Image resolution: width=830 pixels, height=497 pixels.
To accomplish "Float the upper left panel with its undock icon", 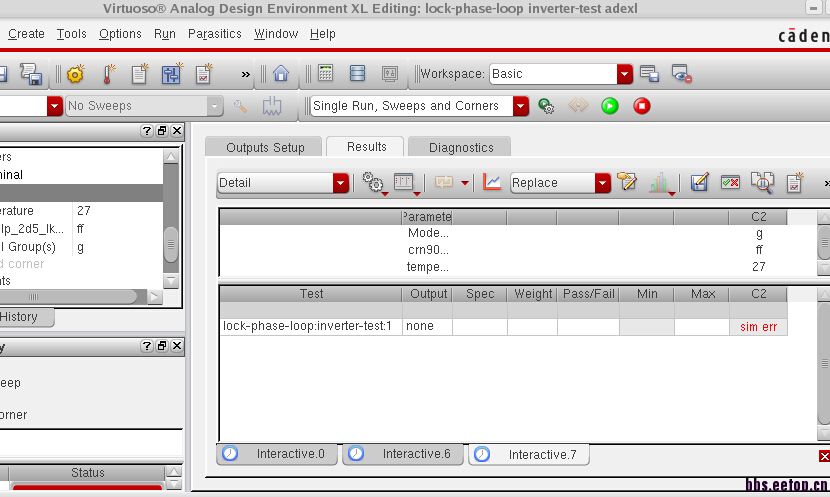I will pos(162,131).
